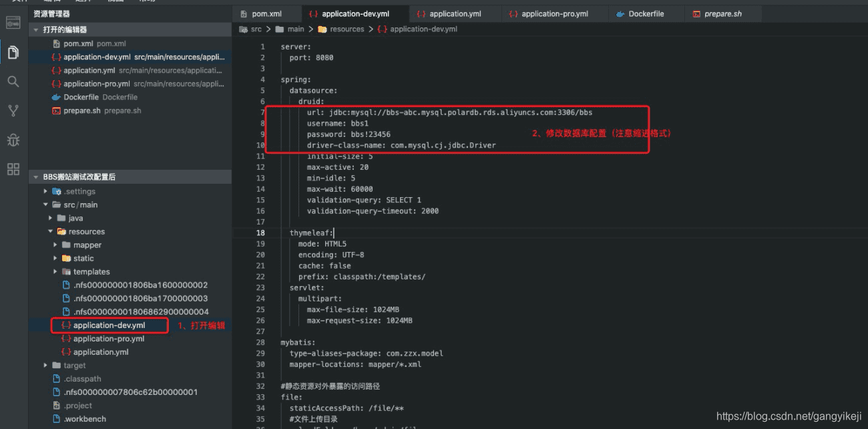868x429 pixels.
Task: Click the 'max-wait: 60000' line
Action: click(340, 188)
